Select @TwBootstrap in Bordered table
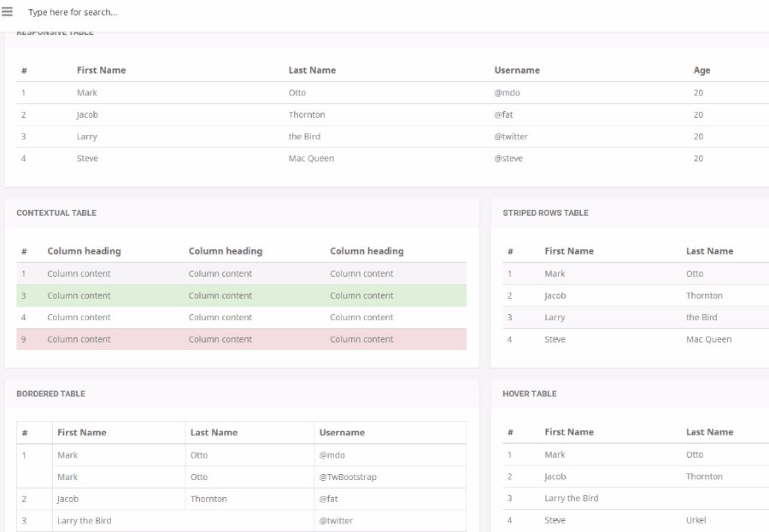The width and height of the screenshot is (769, 532). tap(348, 476)
